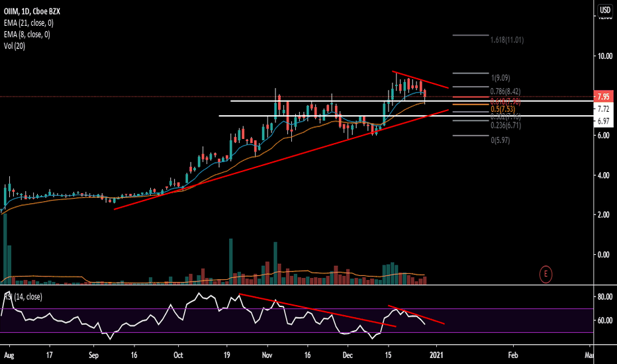Click the Feb date label on time axis

point(512,355)
